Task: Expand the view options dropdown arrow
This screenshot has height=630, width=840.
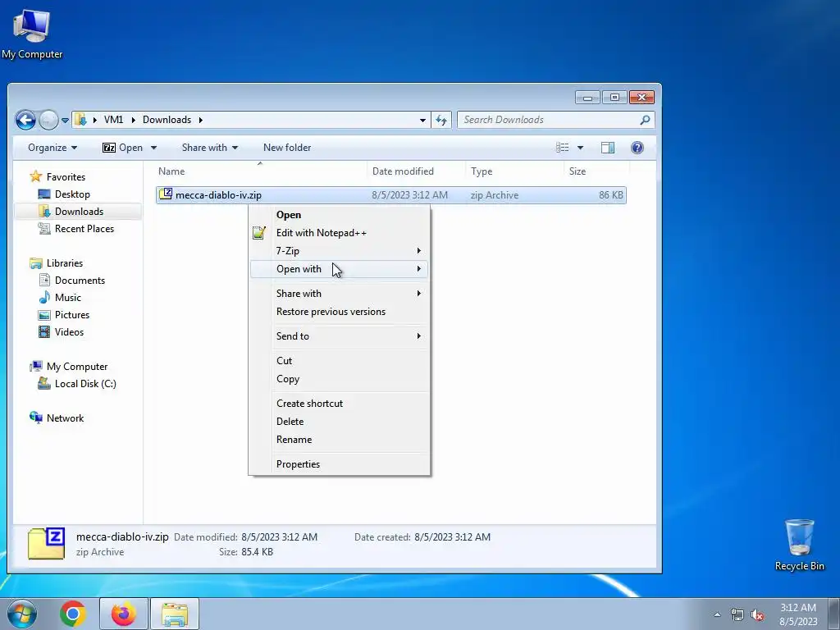Action: coord(580,148)
